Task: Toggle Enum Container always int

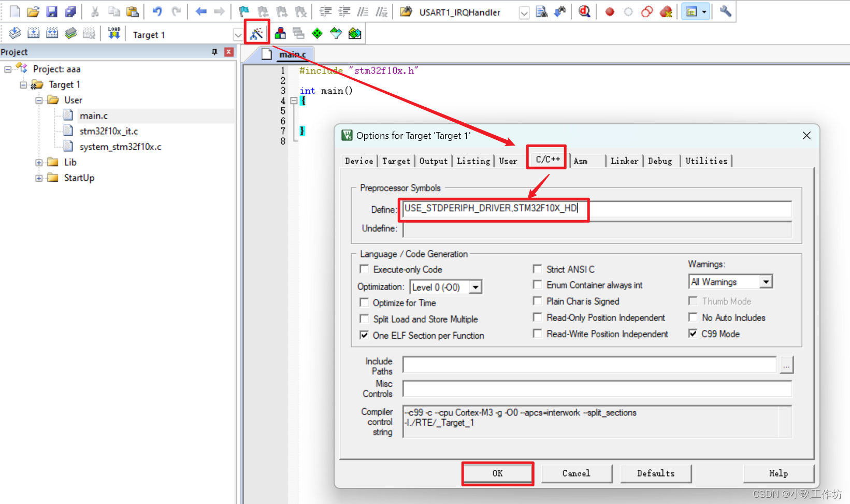Action: point(537,284)
